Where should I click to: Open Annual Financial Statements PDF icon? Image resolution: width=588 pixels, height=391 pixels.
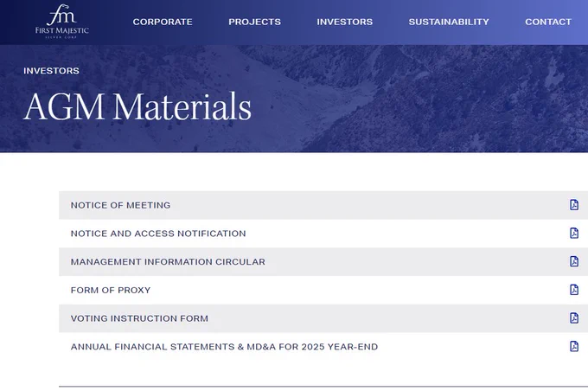(x=574, y=346)
